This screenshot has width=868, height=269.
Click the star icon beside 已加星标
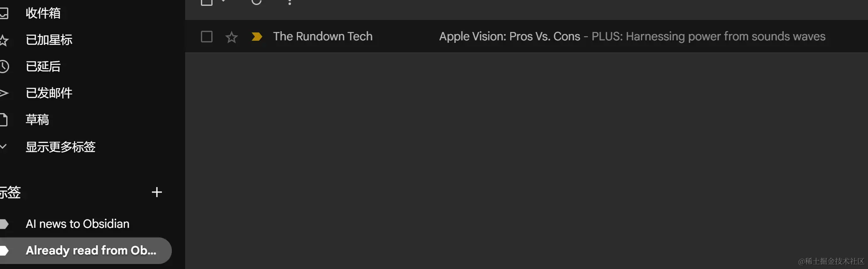pos(4,40)
